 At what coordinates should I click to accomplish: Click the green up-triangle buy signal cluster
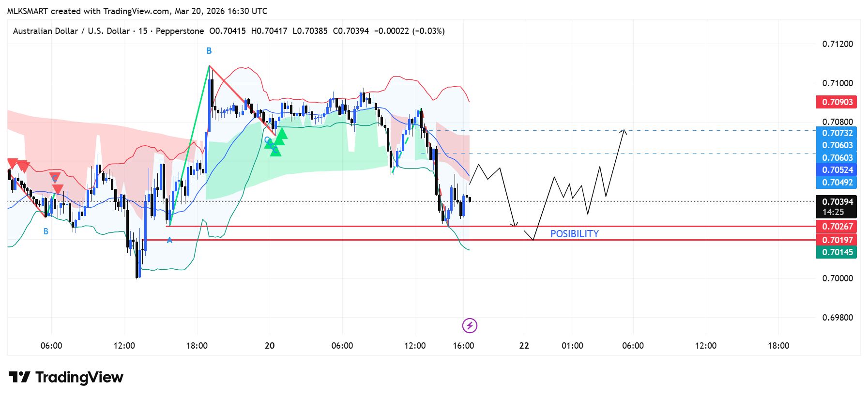tap(277, 141)
